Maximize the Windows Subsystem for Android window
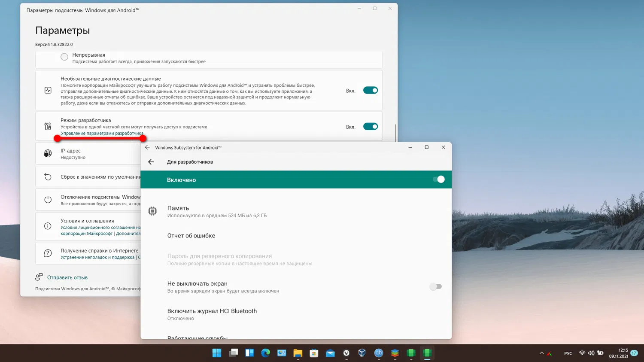Screen dimensions: 644x362 click(426, 147)
